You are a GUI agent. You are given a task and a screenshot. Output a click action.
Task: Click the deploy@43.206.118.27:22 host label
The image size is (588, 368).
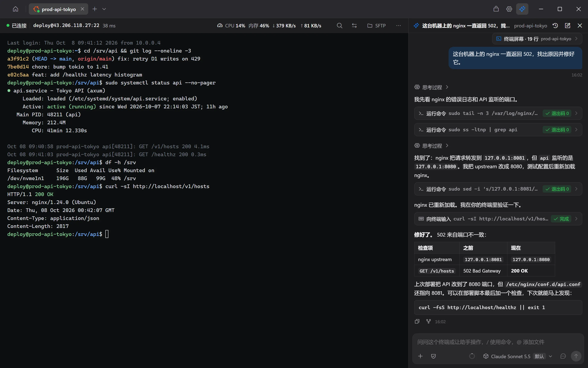(x=66, y=25)
